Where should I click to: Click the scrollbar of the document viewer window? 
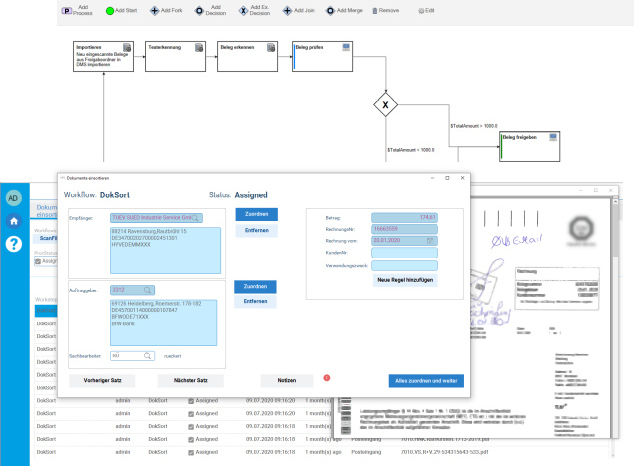click(615, 317)
